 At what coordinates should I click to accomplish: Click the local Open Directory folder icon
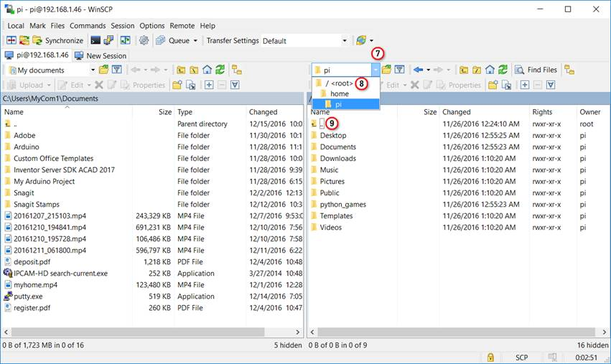tap(103, 70)
